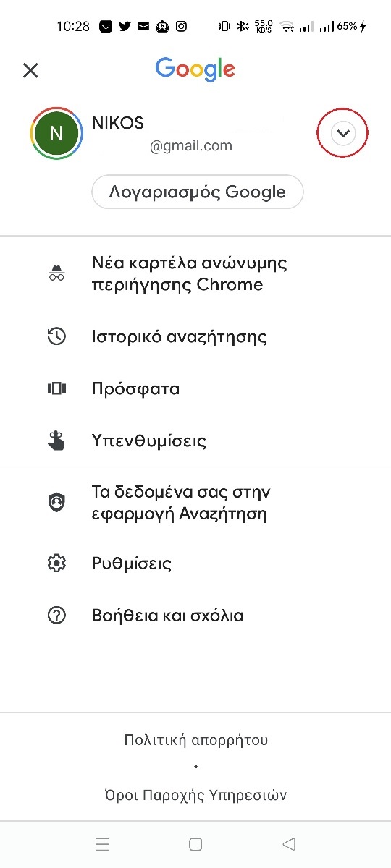Screen dimensions: 391x868
Task: Tap the settings gear icon
Action: pos(56,563)
